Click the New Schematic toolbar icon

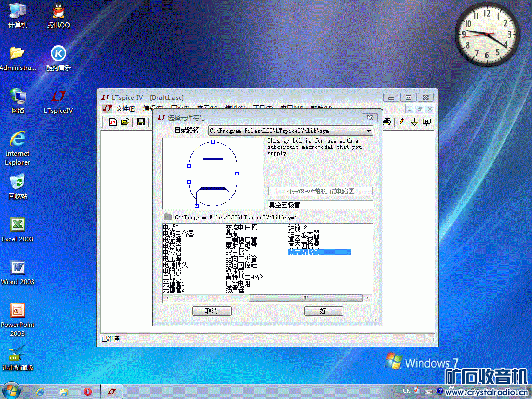pos(113,122)
